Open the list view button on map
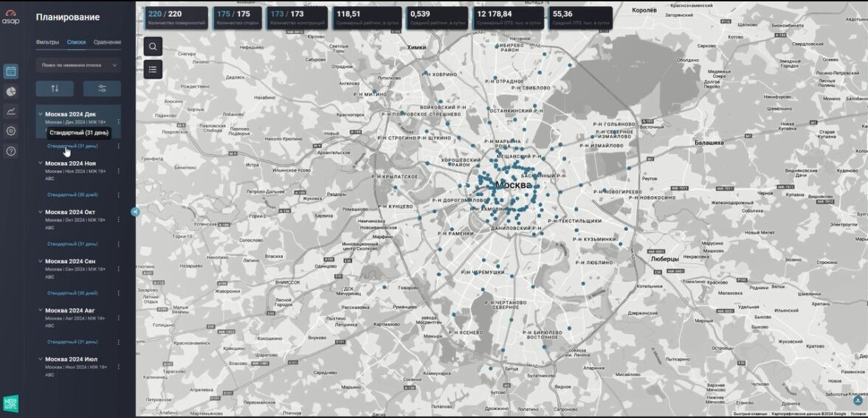 pos(153,69)
